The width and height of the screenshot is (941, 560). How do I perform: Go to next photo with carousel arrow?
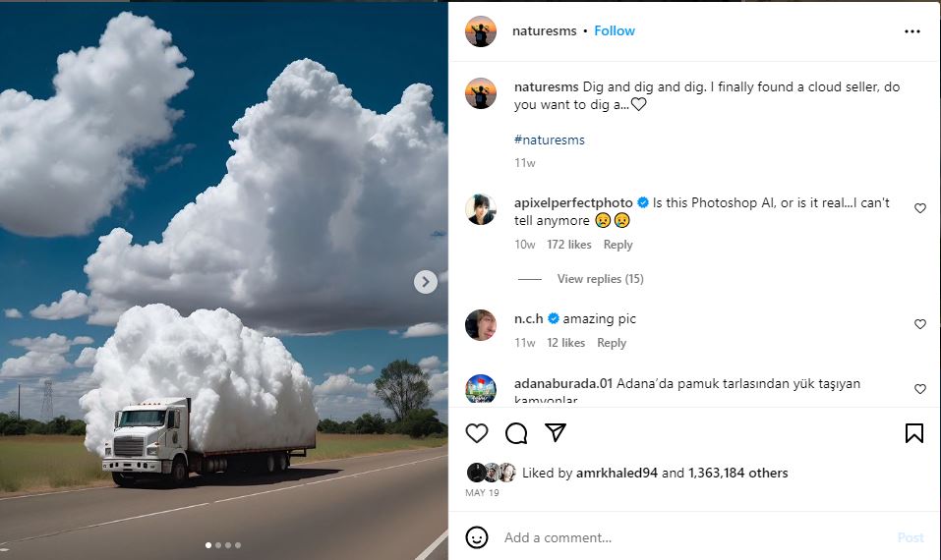click(x=425, y=282)
